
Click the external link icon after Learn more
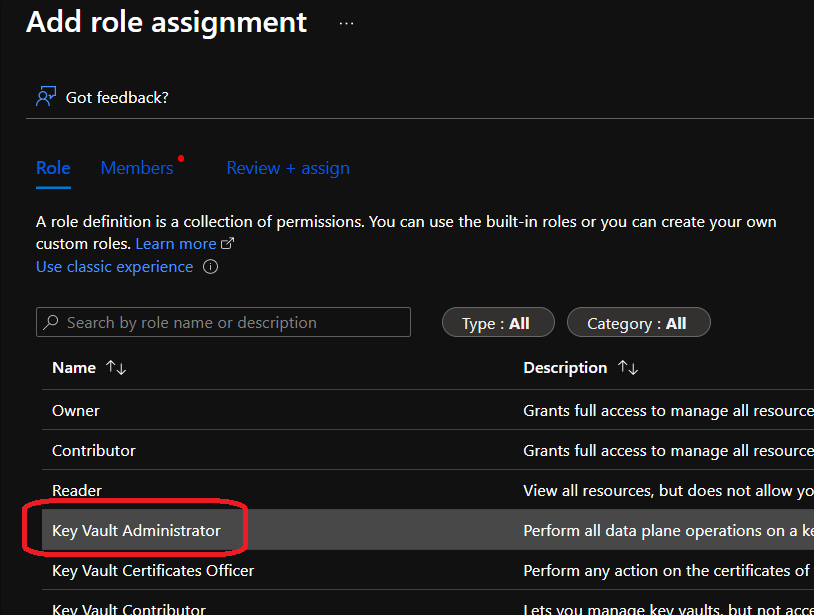click(228, 244)
